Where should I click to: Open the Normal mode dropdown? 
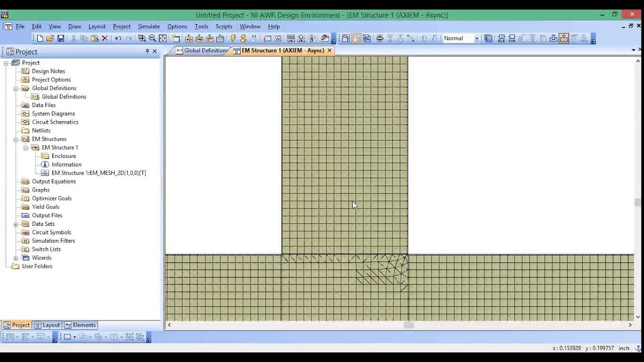(476, 38)
